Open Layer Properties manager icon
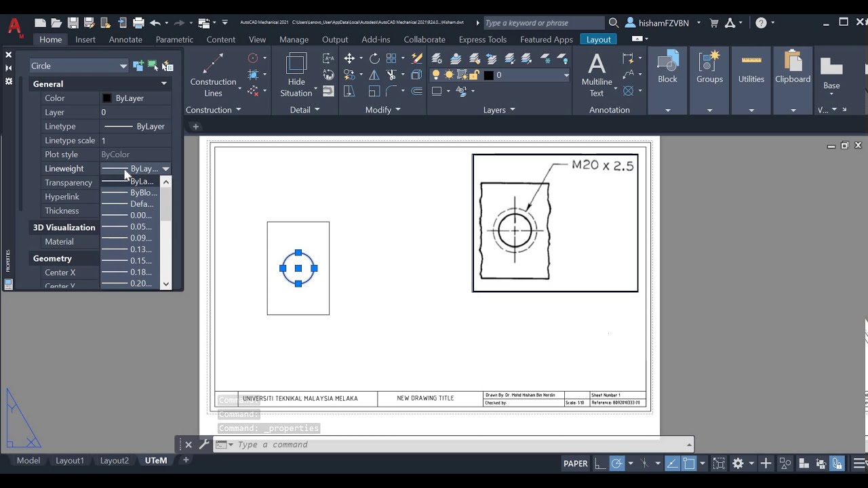 (437, 58)
